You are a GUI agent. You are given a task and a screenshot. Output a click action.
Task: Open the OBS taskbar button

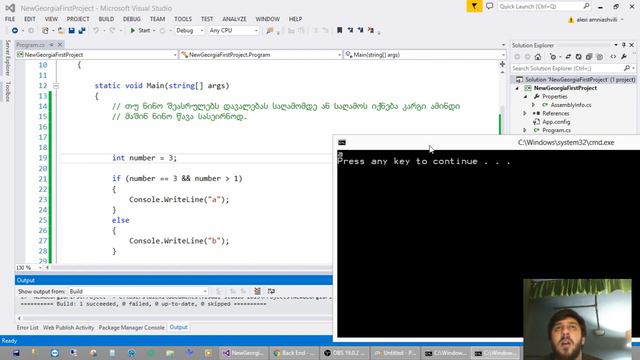coord(345,353)
